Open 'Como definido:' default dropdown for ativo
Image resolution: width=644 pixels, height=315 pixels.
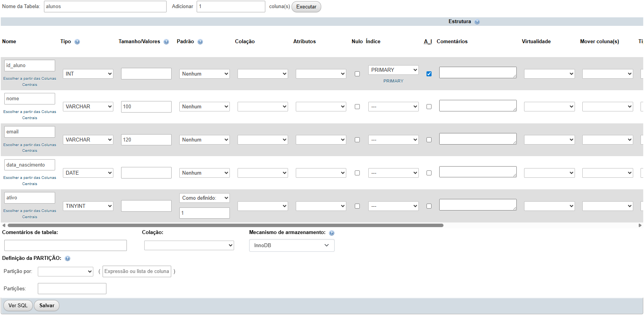click(204, 198)
